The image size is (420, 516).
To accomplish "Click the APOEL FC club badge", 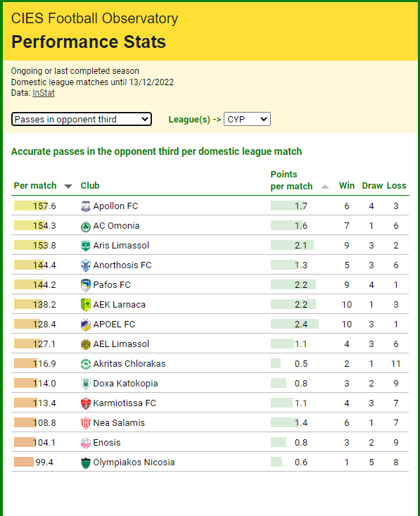I will click(86, 325).
